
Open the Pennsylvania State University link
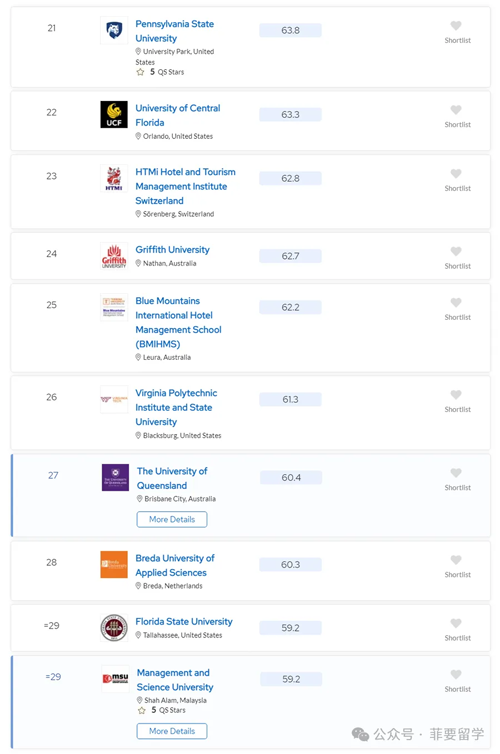(x=175, y=31)
